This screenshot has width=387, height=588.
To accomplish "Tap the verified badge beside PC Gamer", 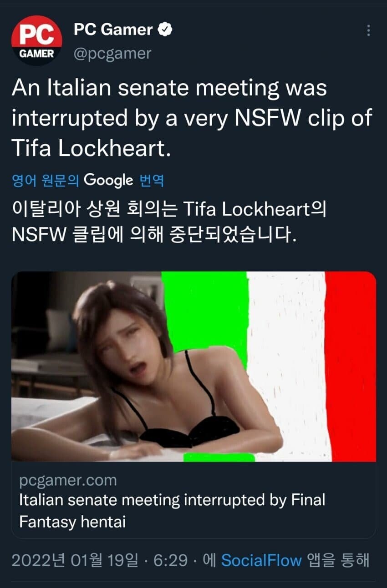I will pos(165,30).
